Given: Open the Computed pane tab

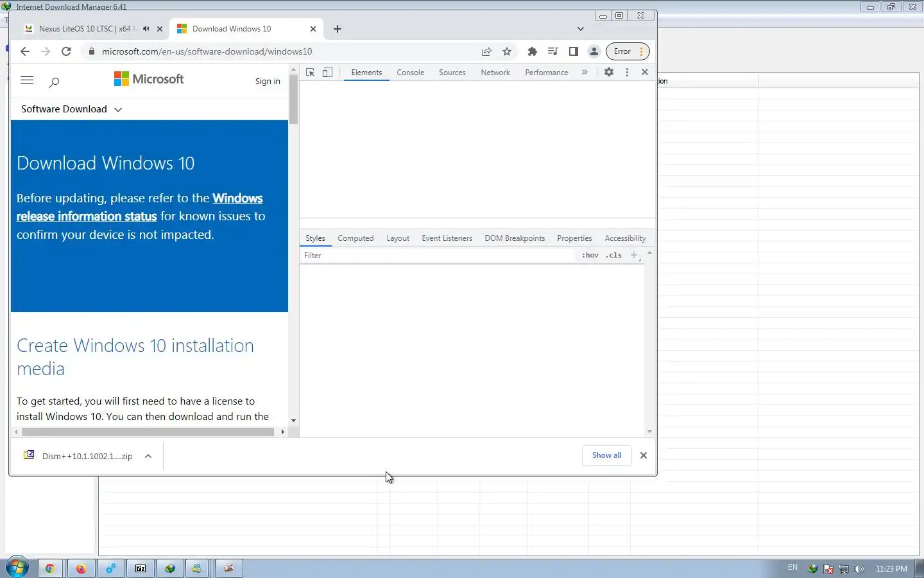Looking at the screenshot, I should pos(355,238).
